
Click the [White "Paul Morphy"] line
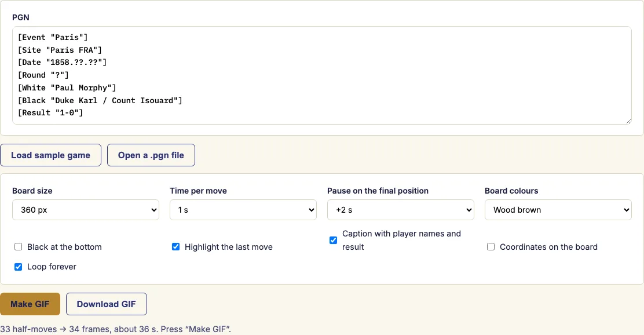click(x=67, y=88)
